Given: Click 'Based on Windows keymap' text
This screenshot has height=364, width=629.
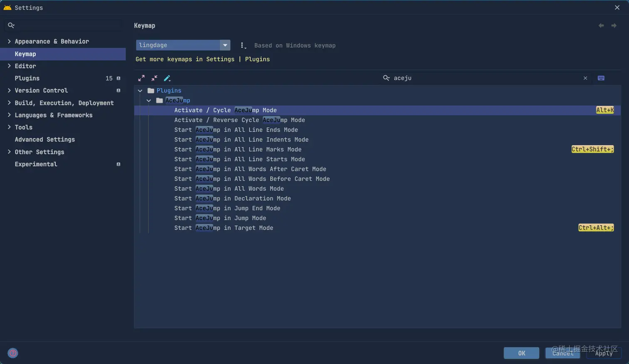Looking at the screenshot, I should (x=295, y=45).
